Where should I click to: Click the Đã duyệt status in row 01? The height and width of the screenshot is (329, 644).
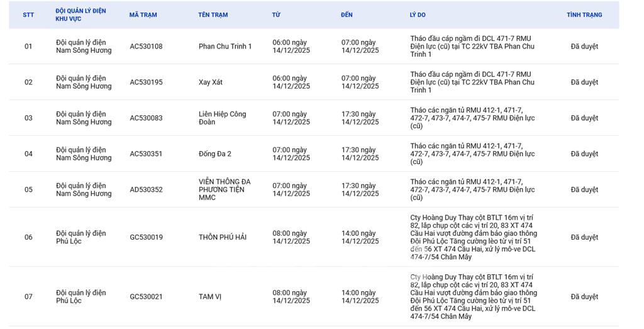[x=584, y=47]
